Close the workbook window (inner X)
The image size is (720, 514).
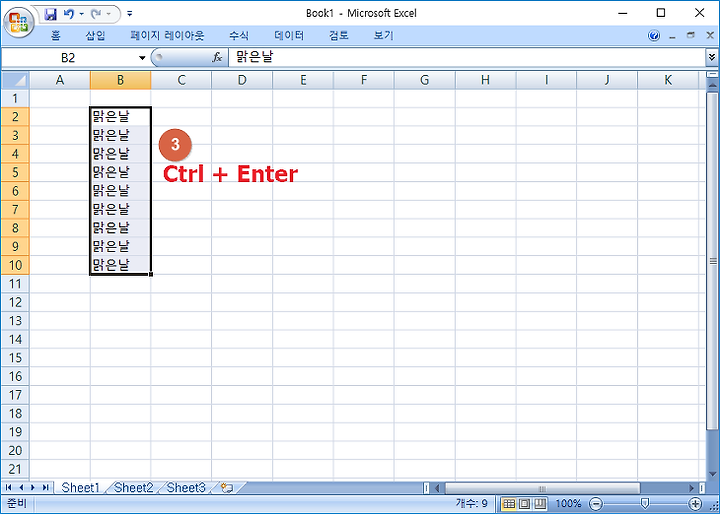click(709, 35)
